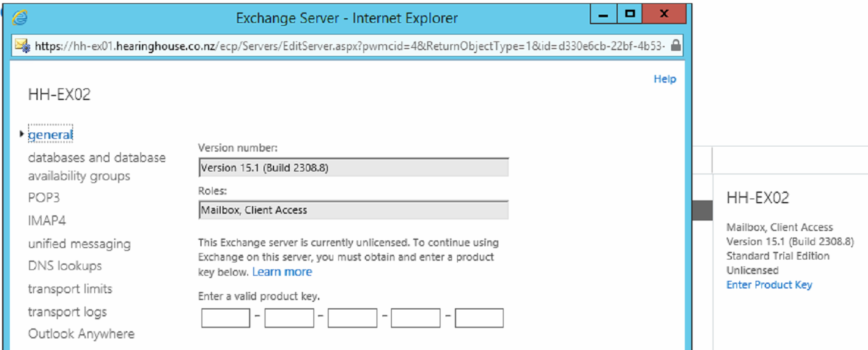Click 'Version number:' label

238,148
